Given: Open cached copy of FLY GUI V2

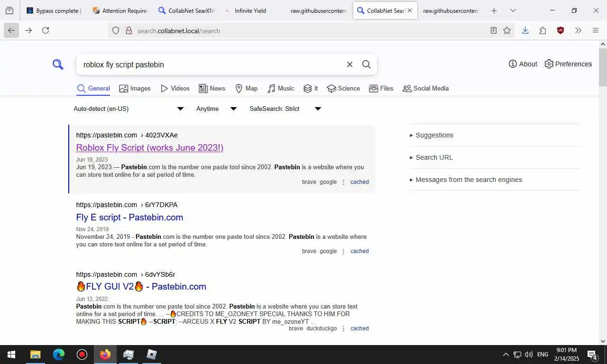Looking at the screenshot, I should click(359, 328).
